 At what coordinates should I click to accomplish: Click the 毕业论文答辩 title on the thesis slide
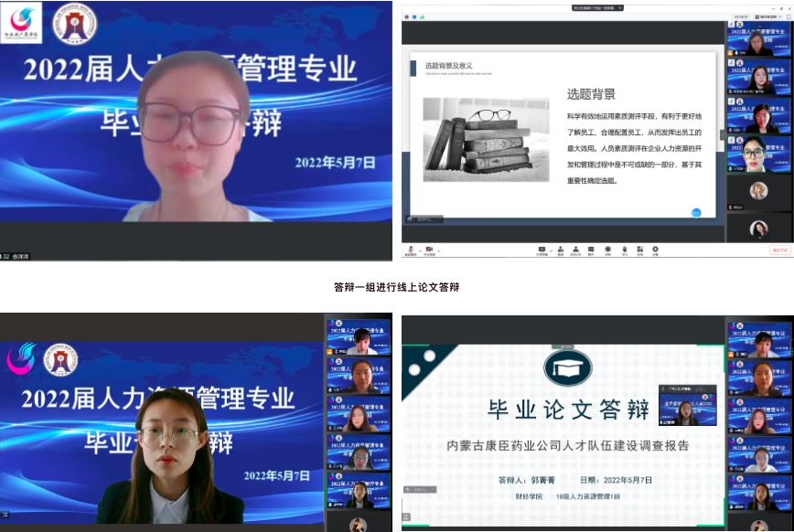[x=568, y=410]
